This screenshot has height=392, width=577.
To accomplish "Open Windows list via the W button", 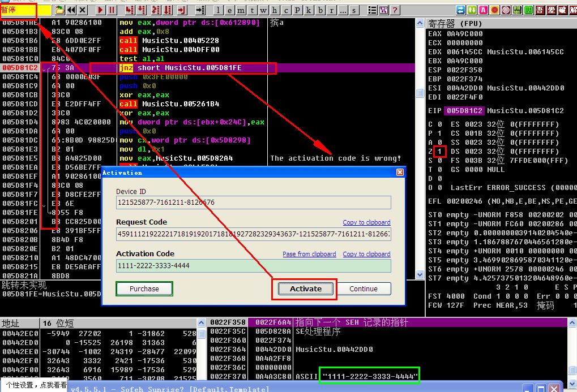I will [263, 10].
